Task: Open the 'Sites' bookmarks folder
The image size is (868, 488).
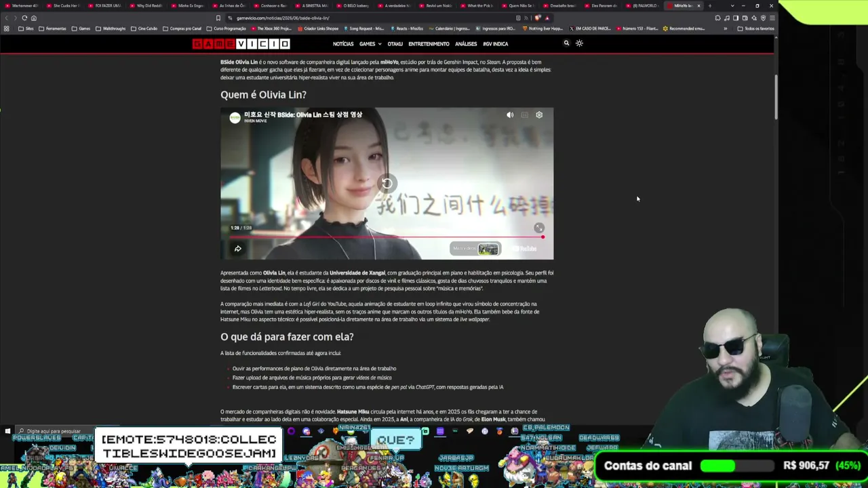Action: click(x=26, y=28)
